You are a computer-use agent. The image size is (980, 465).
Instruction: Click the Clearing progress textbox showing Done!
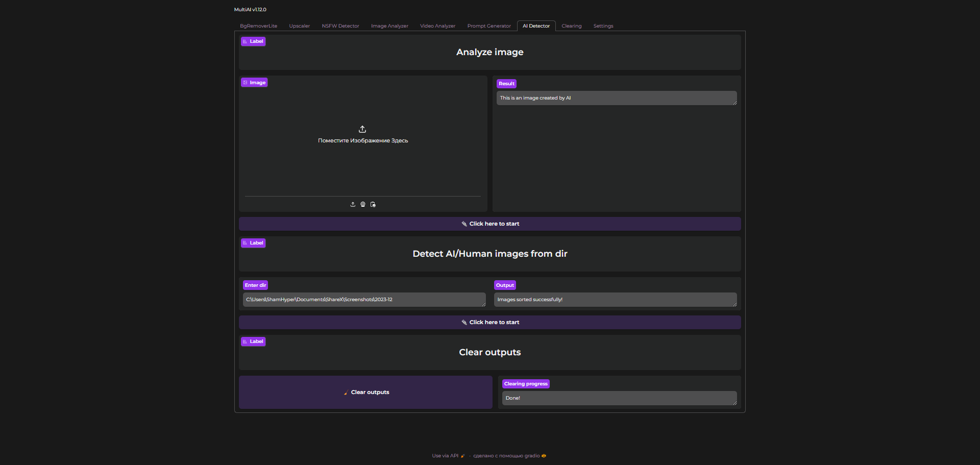point(620,398)
